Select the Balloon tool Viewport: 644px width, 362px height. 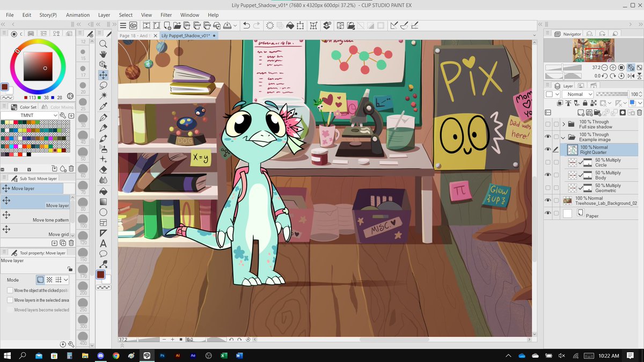(x=103, y=254)
